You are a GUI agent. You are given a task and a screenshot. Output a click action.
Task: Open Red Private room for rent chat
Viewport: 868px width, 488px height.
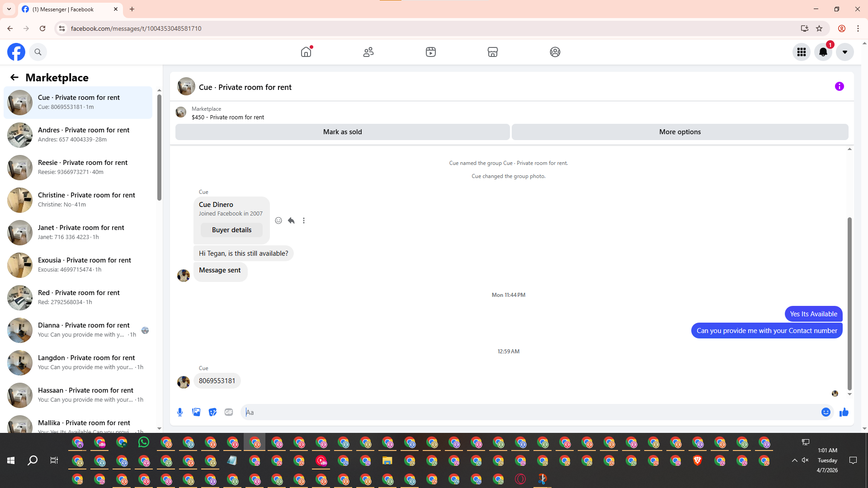[78, 297]
